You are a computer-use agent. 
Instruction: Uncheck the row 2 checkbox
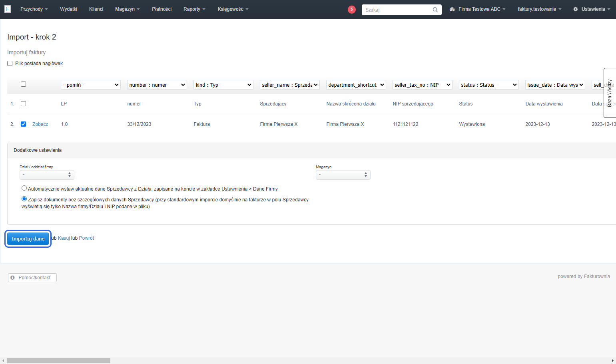23,124
